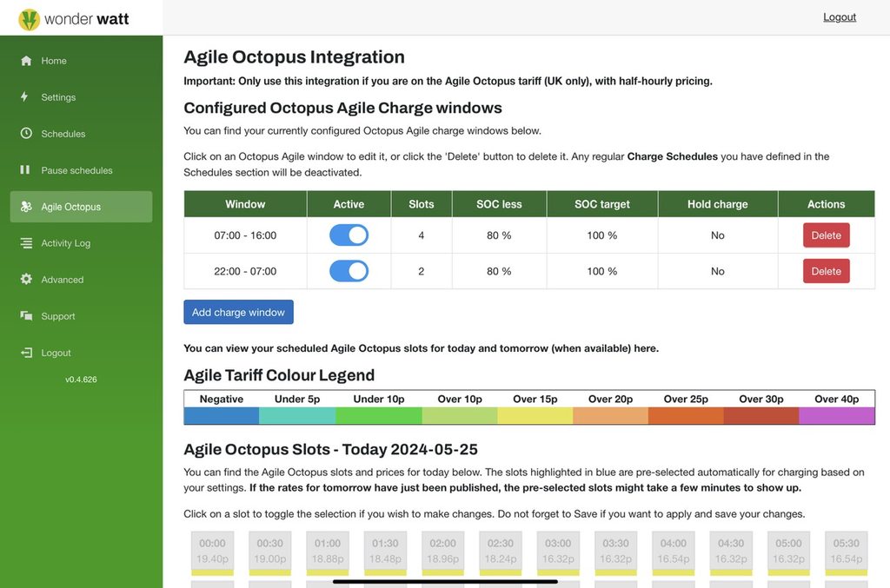
Task: Click the Home icon in sidebar
Action: click(x=26, y=61)
